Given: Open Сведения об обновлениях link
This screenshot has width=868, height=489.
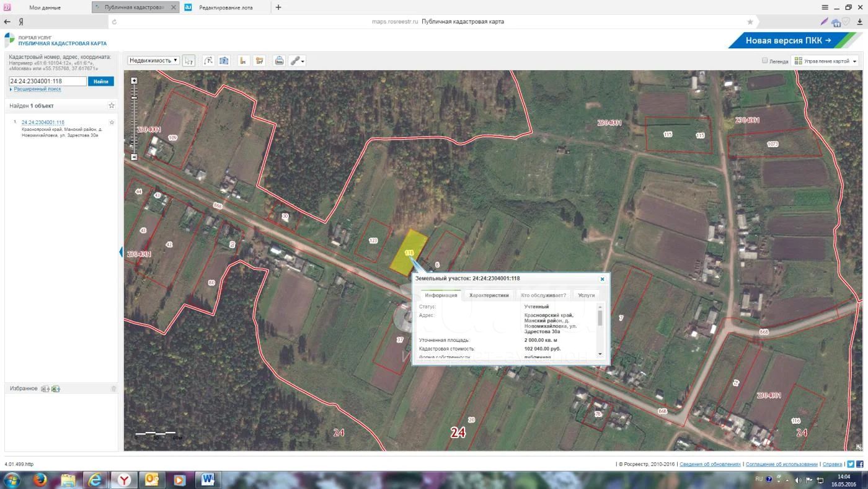Looking at the screenshot, I should (710, 464).
